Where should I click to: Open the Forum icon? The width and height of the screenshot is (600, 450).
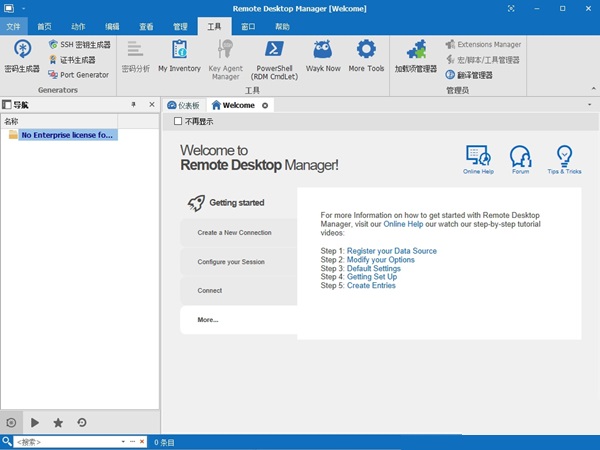click(x=520, y=160)
